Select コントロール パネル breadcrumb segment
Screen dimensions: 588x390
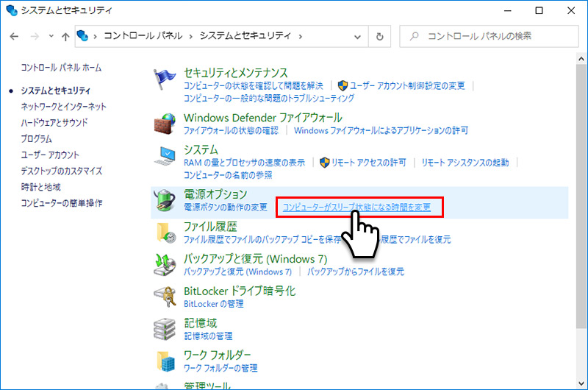143,35
